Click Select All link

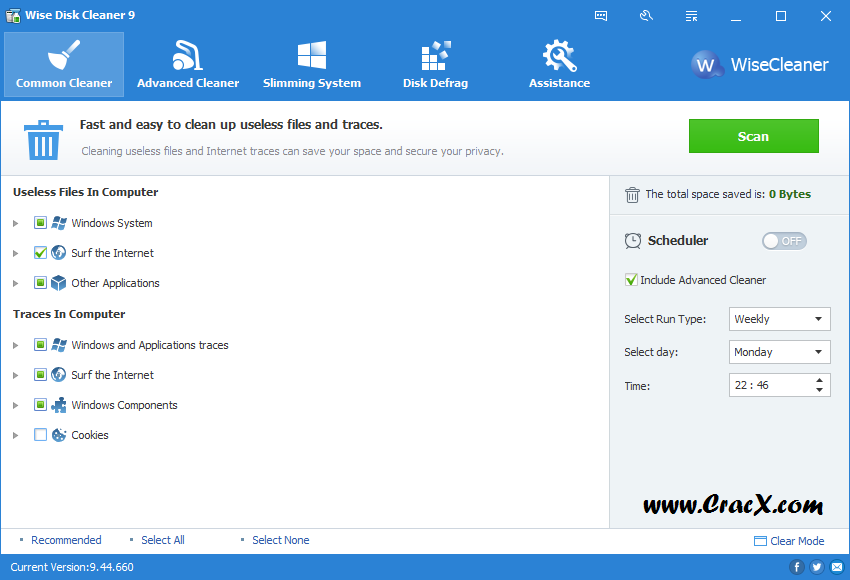click(x=163, y=540)
